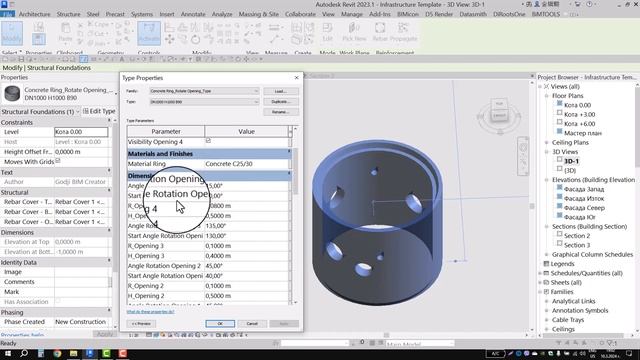Click the Project Browser vertical scrollbar
Viewport: 640px width, 360px height.
pos(638,127)
